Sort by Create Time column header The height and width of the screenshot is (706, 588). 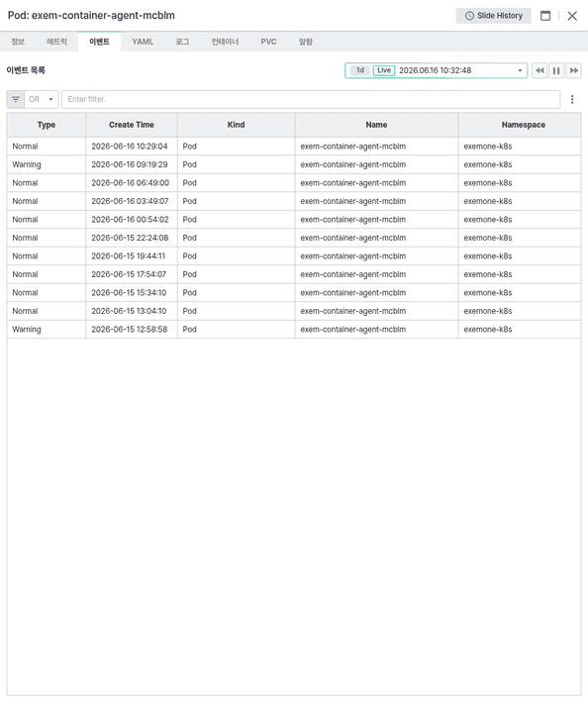[x=132, y=125]
